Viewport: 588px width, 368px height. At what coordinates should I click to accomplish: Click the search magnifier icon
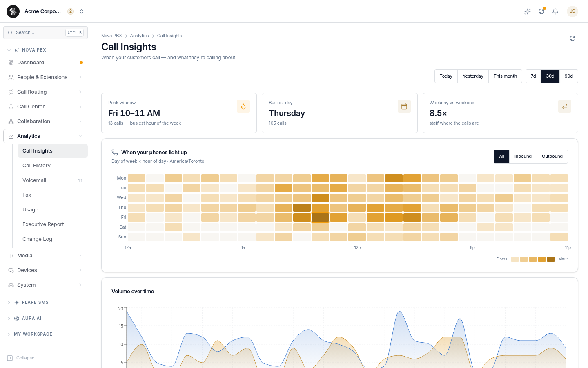point(10,33)
